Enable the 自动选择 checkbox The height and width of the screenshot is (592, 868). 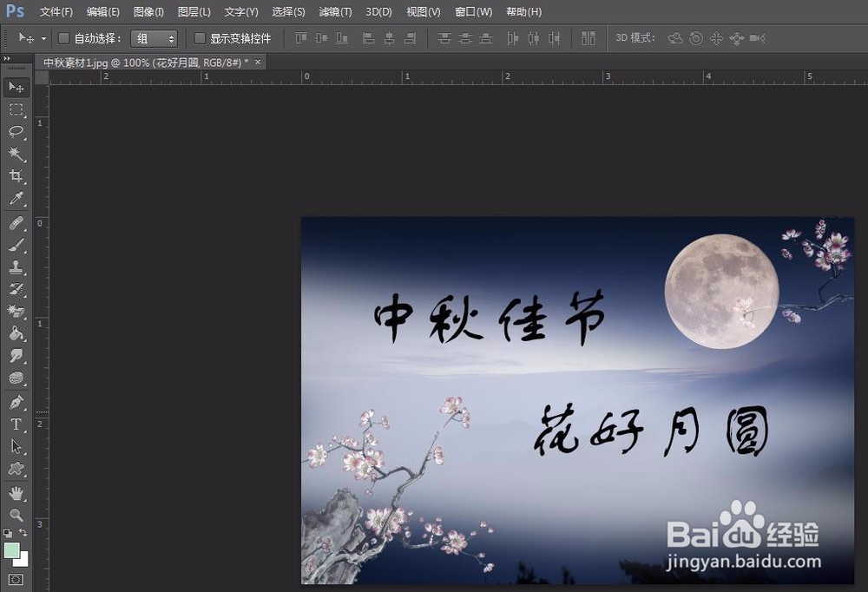click(62, 38)
